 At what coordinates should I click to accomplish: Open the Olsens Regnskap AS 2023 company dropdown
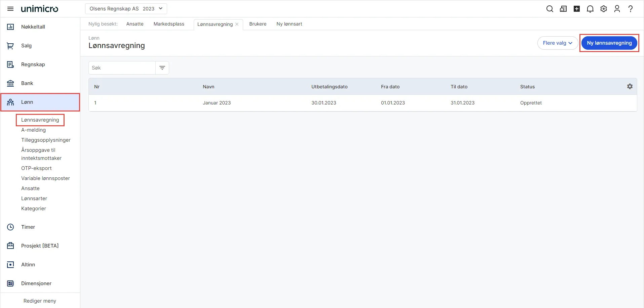pos(126,9)
